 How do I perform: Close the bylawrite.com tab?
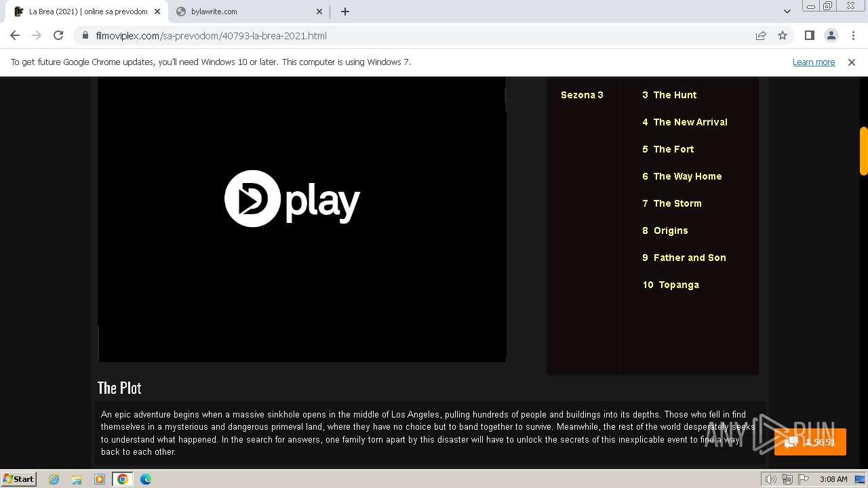point(320,12)
